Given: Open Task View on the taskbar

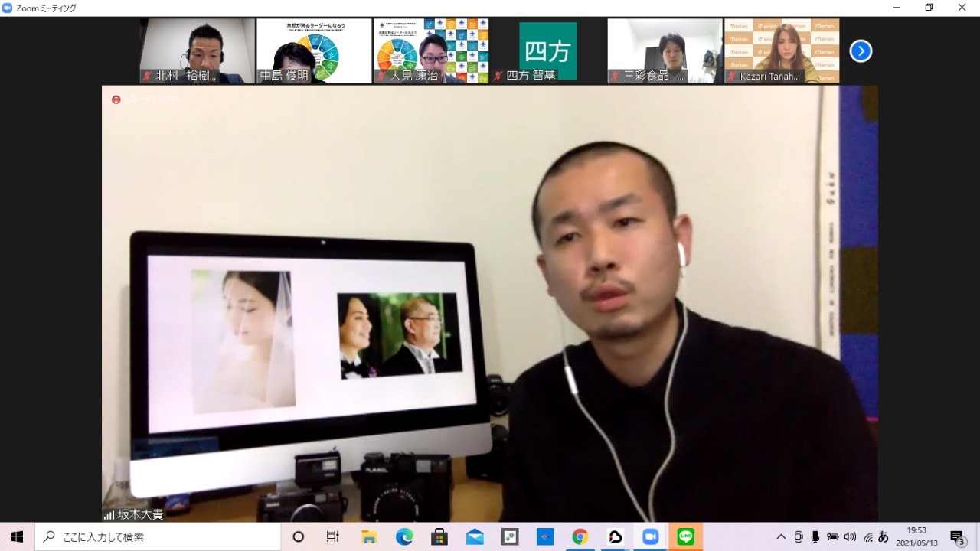Looking at the screenshot, I should click(333, 536).
